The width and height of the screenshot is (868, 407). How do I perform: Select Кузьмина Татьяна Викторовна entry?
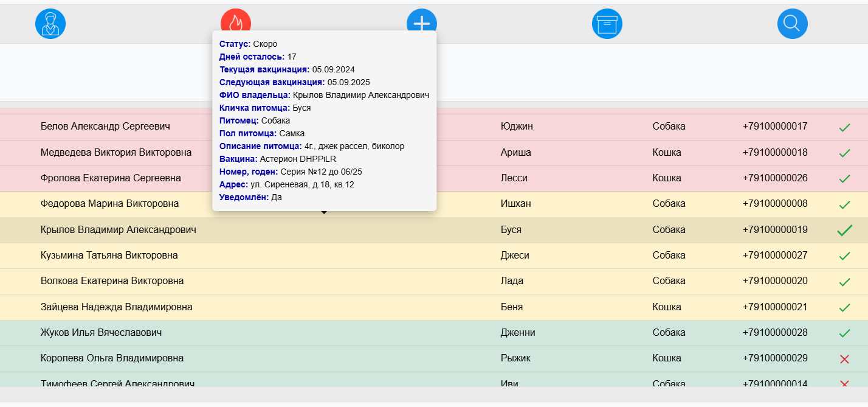tap(434, 256)
